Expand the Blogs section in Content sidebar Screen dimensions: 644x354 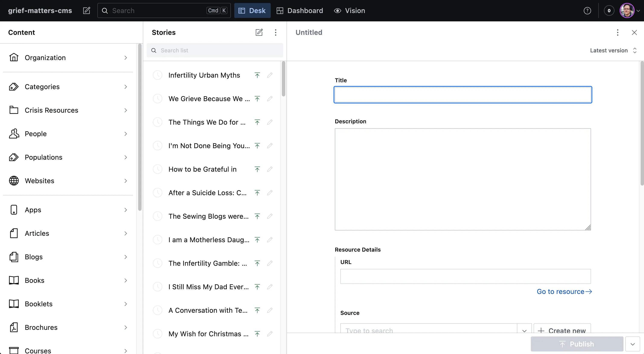pos(126,257)
